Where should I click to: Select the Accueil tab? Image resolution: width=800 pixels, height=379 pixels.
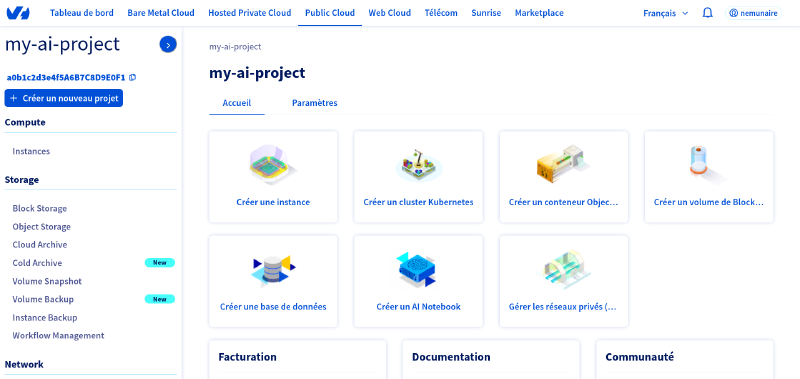(x=237, y=103)
